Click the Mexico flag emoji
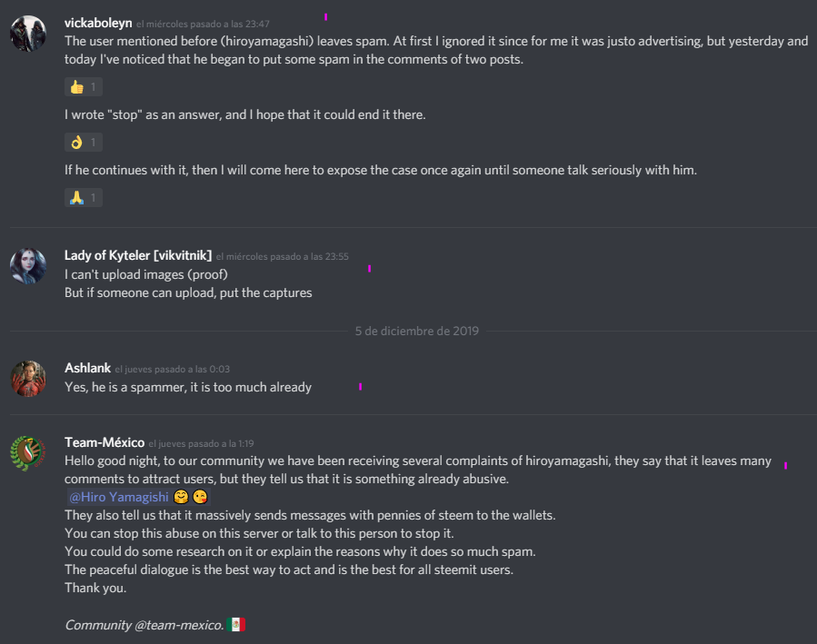The height and width of the screenshot is (644, 817). (236, 625)
